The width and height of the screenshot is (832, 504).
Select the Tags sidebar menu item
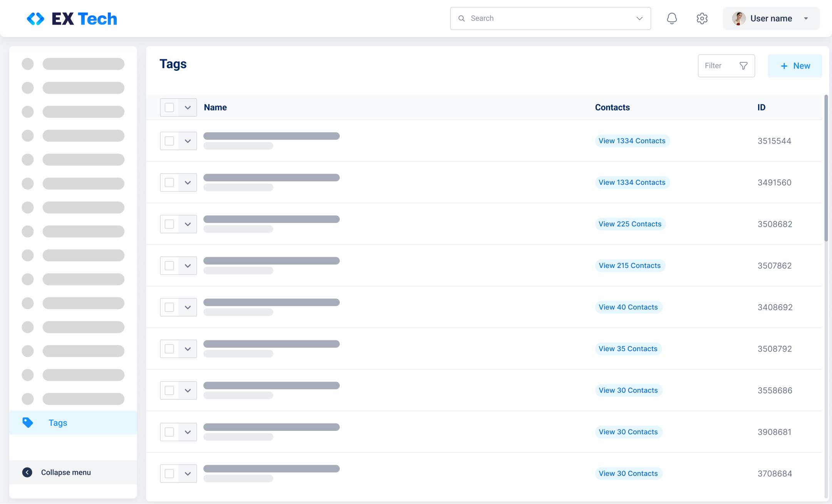pos(73,423)
